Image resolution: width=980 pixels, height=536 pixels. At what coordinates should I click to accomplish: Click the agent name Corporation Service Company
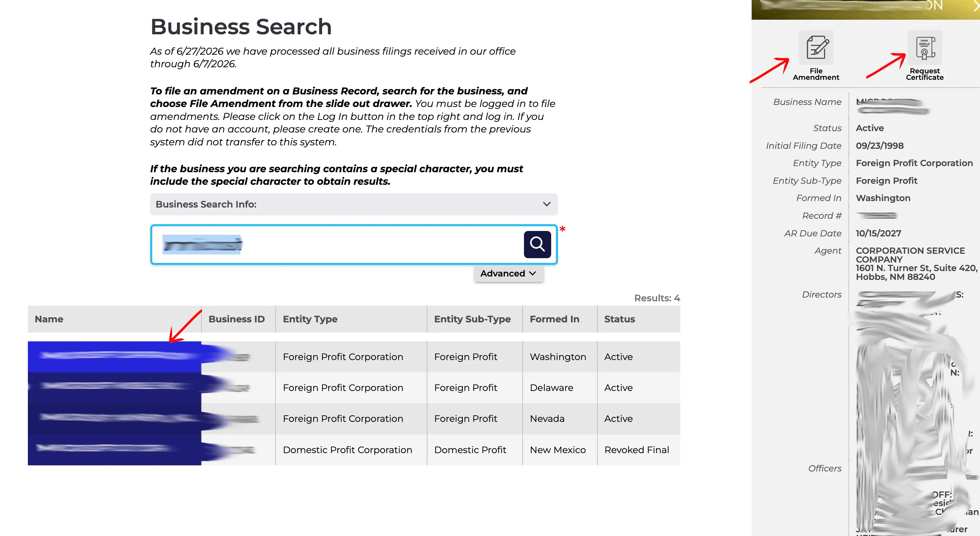click(910, 255)
